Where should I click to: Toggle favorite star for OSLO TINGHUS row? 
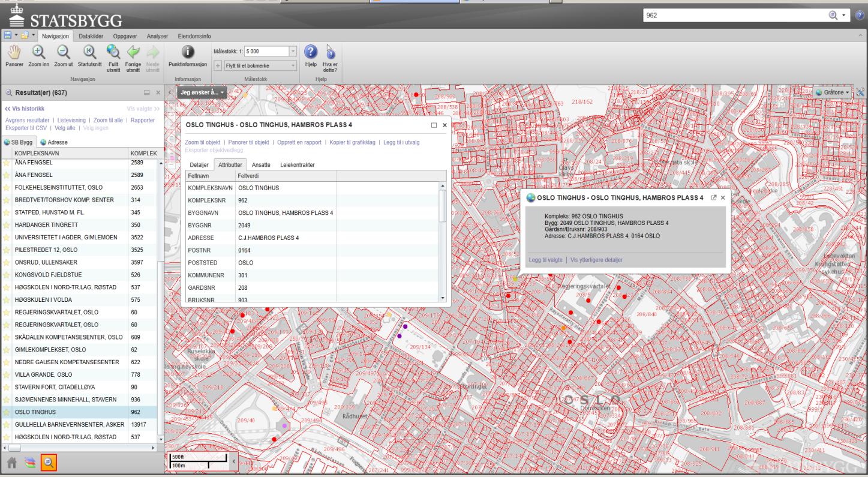point(7,412)
